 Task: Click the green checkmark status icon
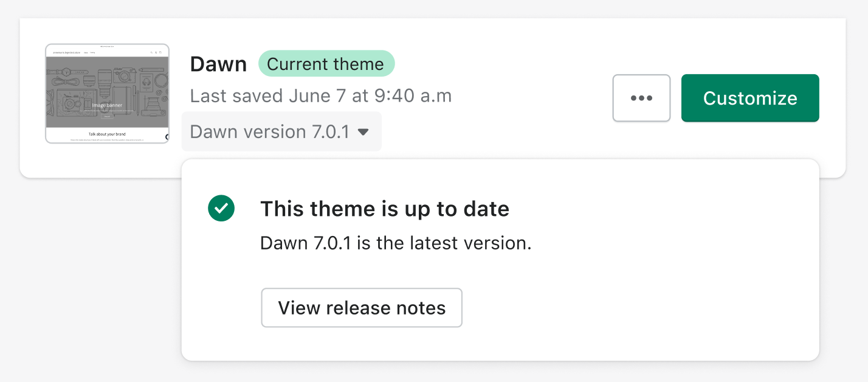(221, 209)
